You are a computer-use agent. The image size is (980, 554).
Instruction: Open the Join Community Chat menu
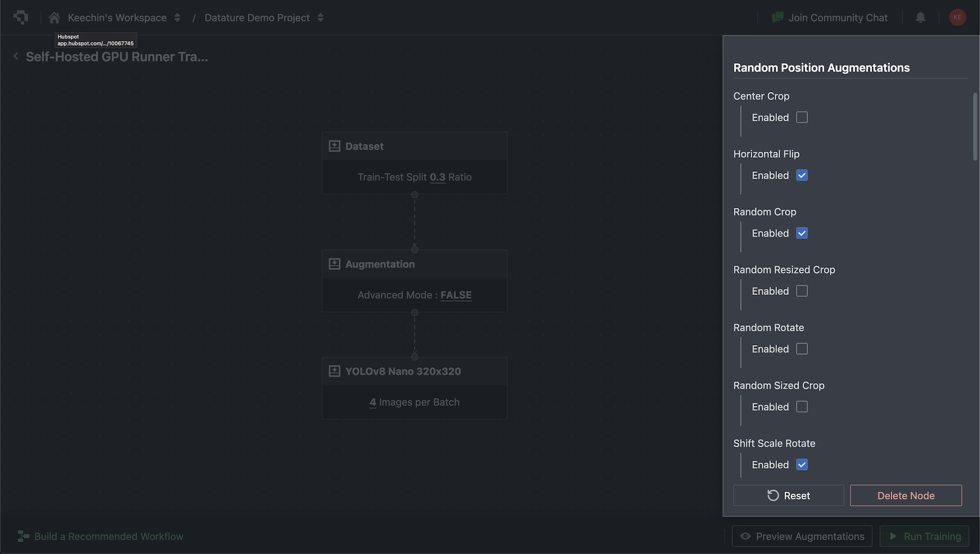click(837, 17)
